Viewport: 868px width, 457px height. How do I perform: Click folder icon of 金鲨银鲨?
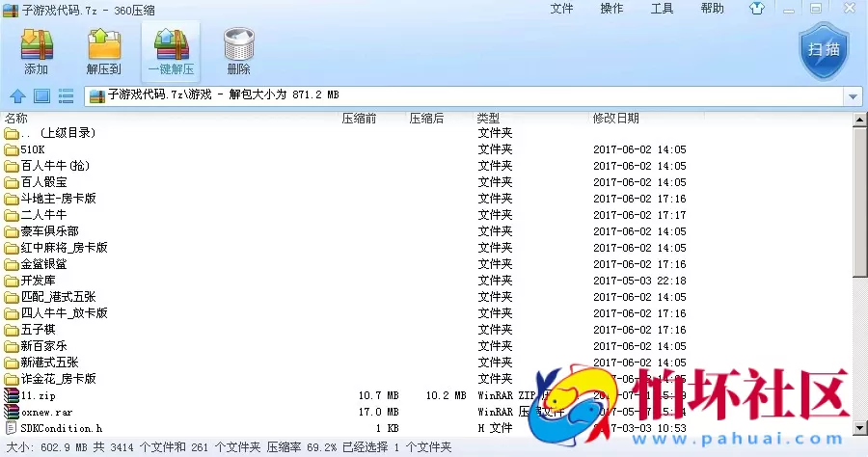coord(11,264)
